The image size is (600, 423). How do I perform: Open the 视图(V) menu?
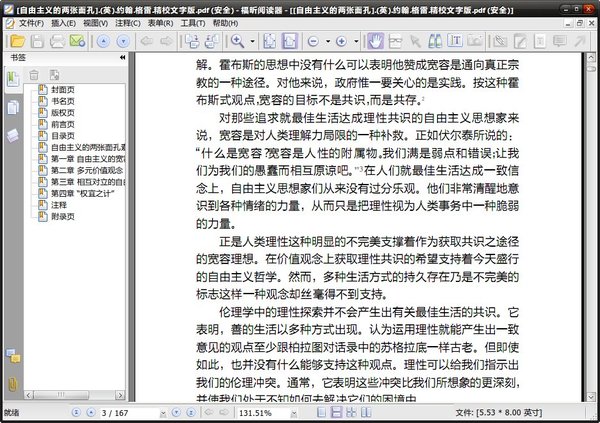(95, 23)
